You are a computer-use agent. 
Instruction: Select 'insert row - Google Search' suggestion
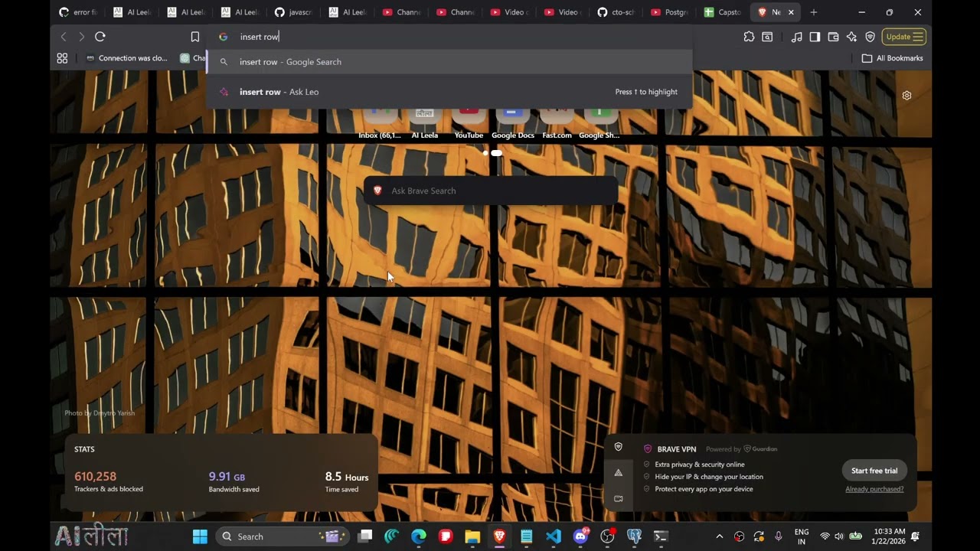pyautogui.click(x=449, y=62)
